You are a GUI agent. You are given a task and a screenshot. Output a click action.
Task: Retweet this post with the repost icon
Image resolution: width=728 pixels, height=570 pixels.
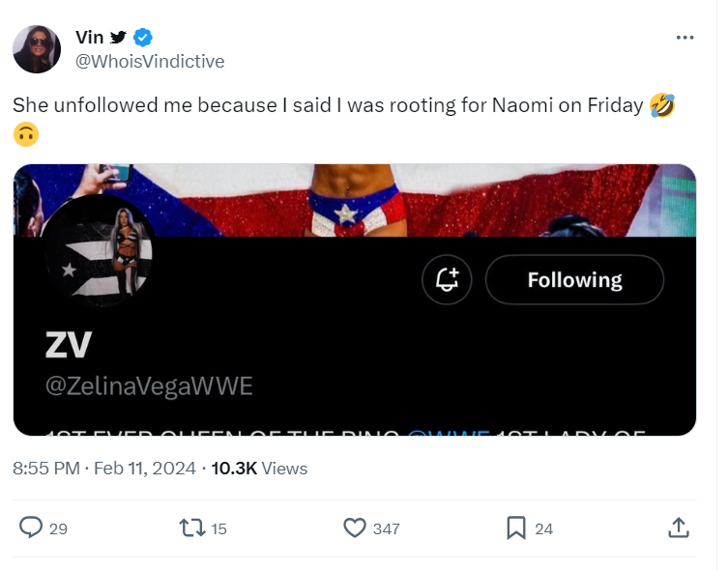click(191, 527)
